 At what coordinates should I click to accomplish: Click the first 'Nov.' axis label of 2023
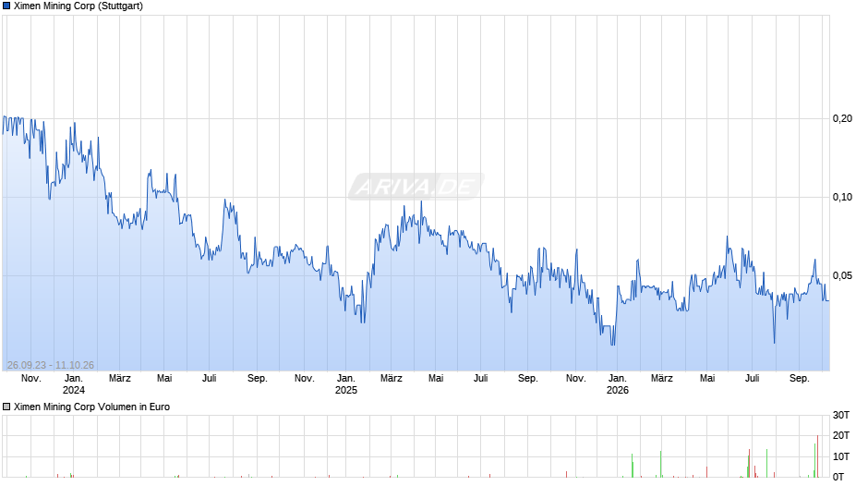[31, 379]
